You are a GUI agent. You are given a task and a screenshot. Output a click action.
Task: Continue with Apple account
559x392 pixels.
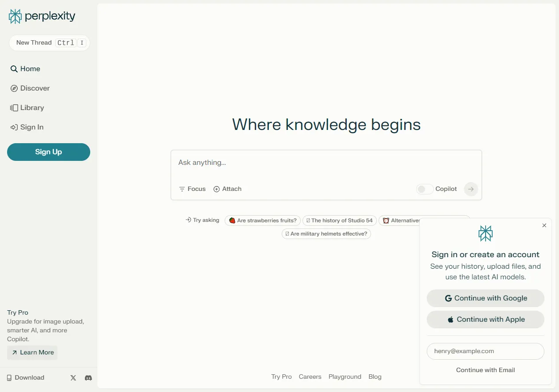click(486, 320)
